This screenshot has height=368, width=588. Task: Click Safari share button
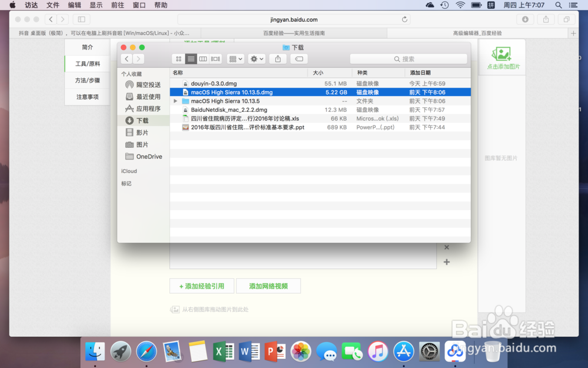pos(546,19)
